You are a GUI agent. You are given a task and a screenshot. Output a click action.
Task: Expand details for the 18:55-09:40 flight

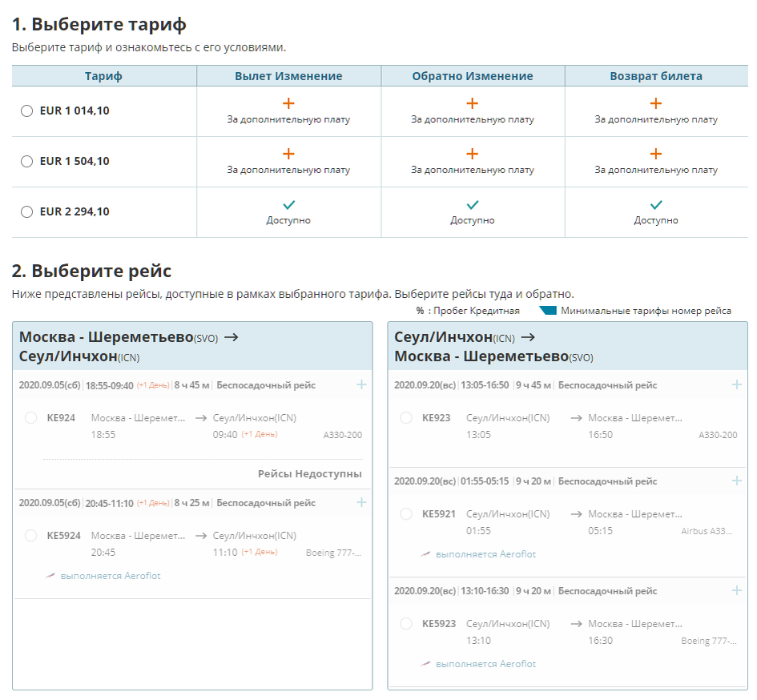click(x=361, y=384)
